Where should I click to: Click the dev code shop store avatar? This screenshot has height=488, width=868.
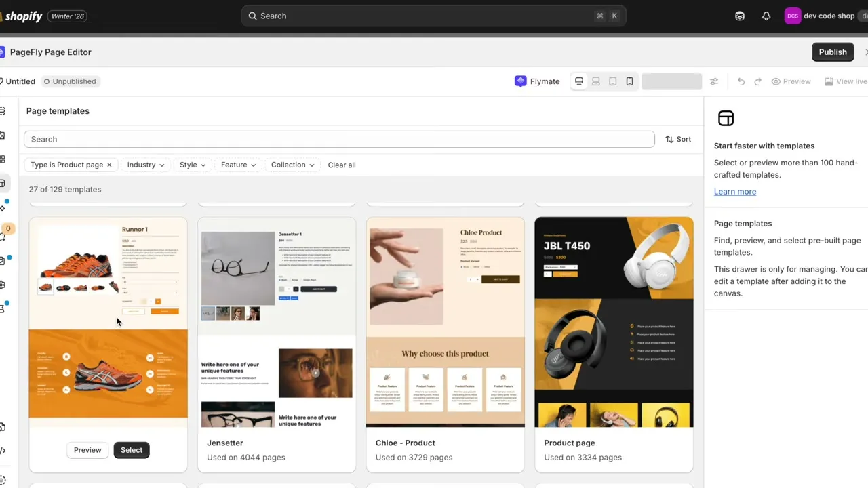point(792,16)
